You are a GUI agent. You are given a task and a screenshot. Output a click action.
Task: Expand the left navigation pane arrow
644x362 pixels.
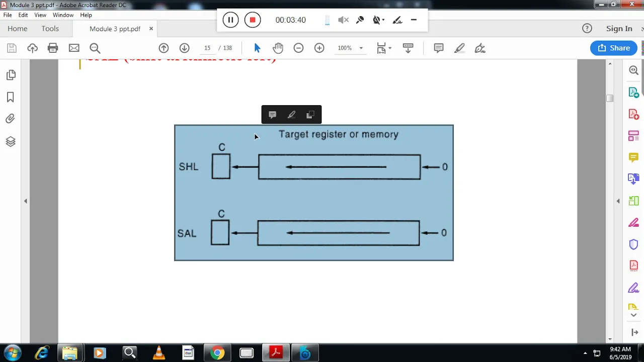pos(26,201)
